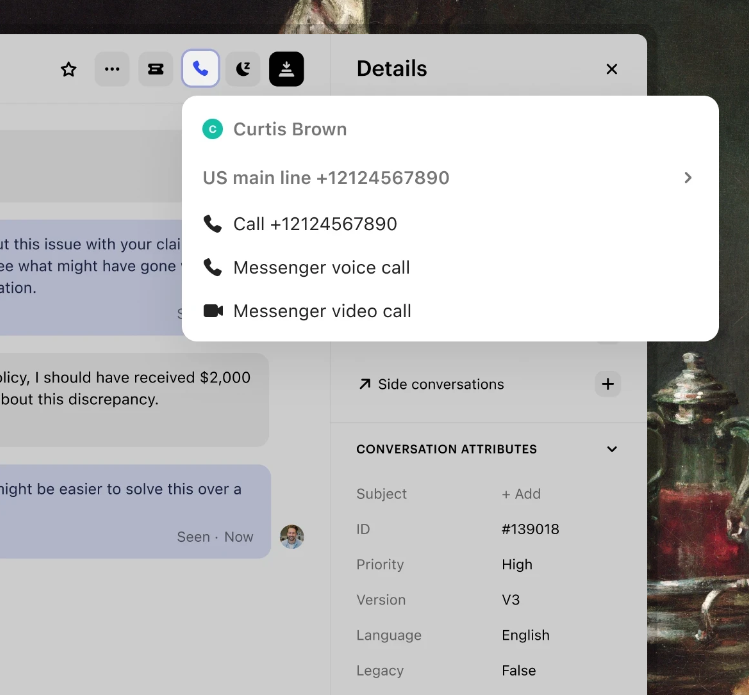Choose Messenger voice call
749x695 pixels.
pos(321,267)
